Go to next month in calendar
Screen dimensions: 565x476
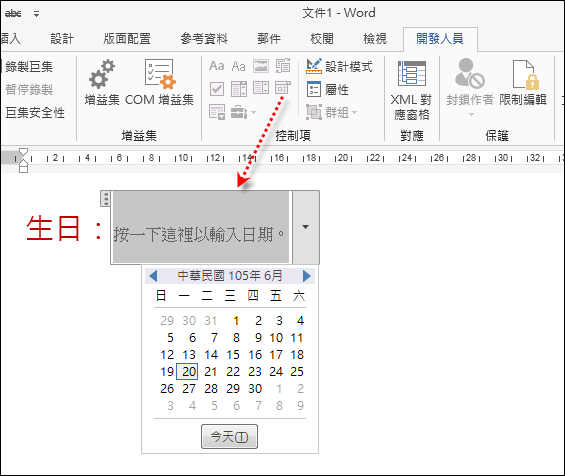click(307, 276)
